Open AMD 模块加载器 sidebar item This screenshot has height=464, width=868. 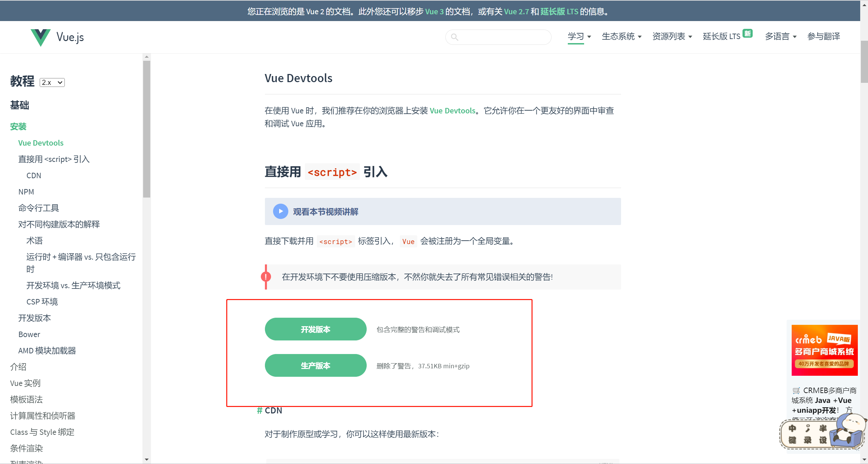47,351
